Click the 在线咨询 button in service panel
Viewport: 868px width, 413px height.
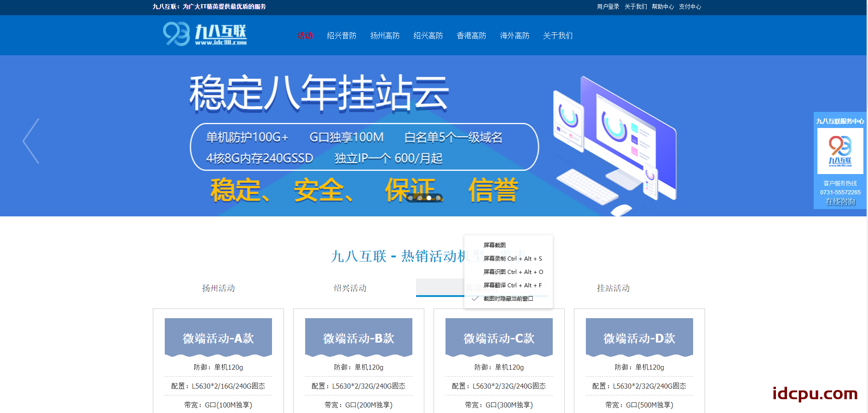coord(840,202)
